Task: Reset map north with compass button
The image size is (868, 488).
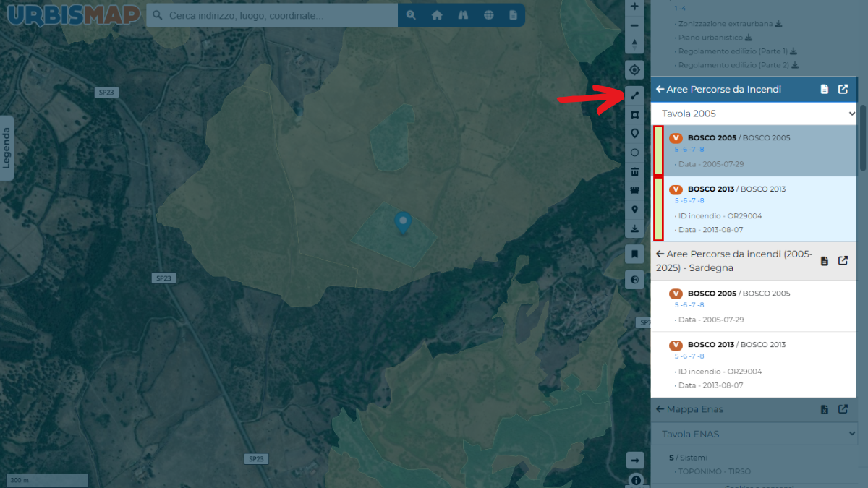Action: click(634, 45)
